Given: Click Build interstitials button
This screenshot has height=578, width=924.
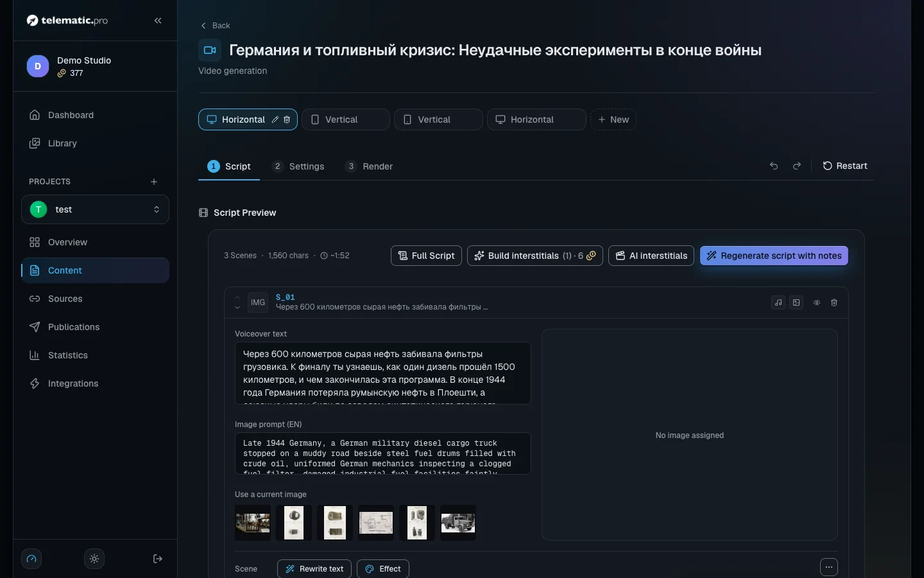Looking at the screenshot, I should tap(535, 256).
